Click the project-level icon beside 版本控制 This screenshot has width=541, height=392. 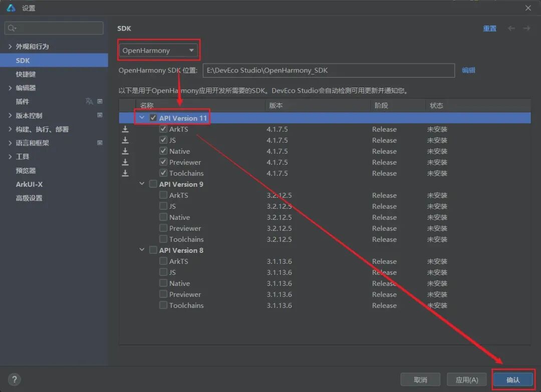tap(100, 115)
